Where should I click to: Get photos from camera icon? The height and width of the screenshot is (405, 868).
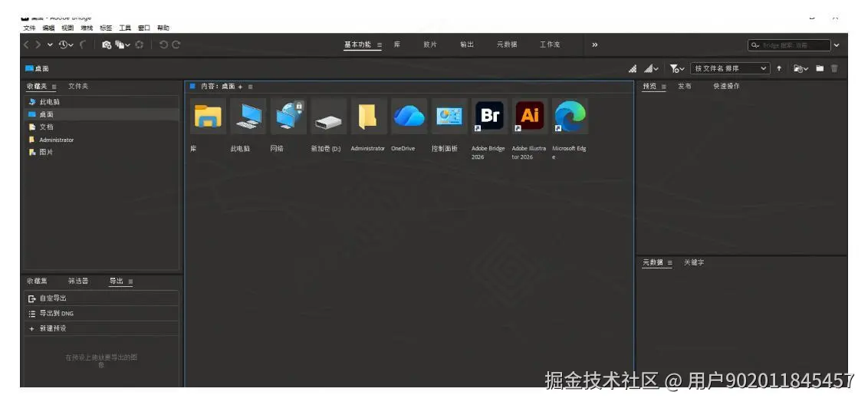pyautogui.click(x=107, y=45)
